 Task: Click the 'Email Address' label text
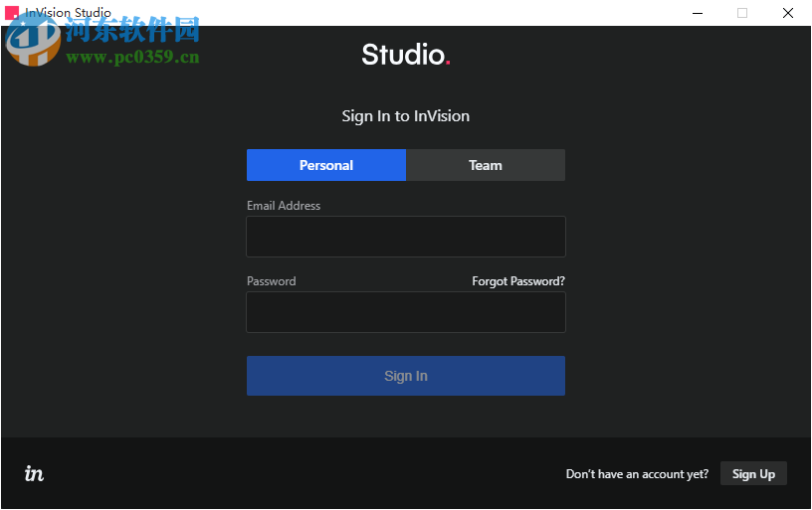pyautogui.click(x=284, y=206)
